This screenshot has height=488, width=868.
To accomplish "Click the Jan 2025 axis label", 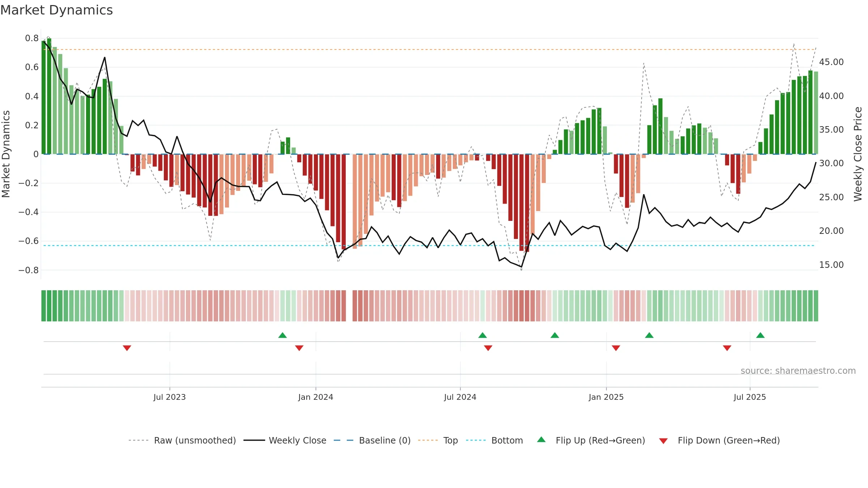I will [x=606, y=397].
